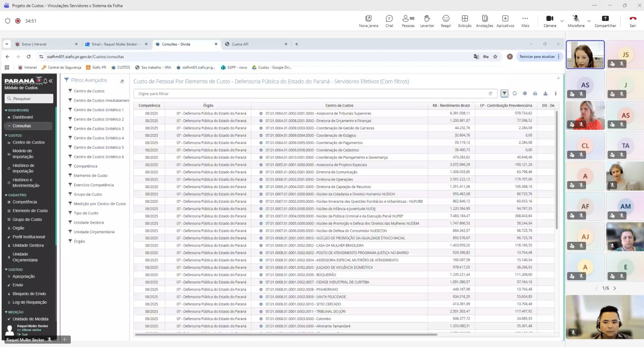Open the Teams Chat panel
The image size is (644, 347).
pyautogui.click(x=389, y=21)
